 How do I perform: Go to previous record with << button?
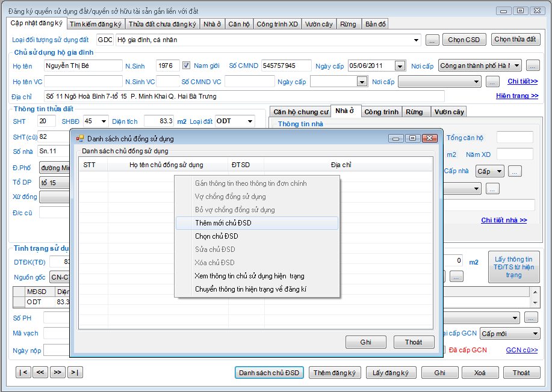[40, 372]
